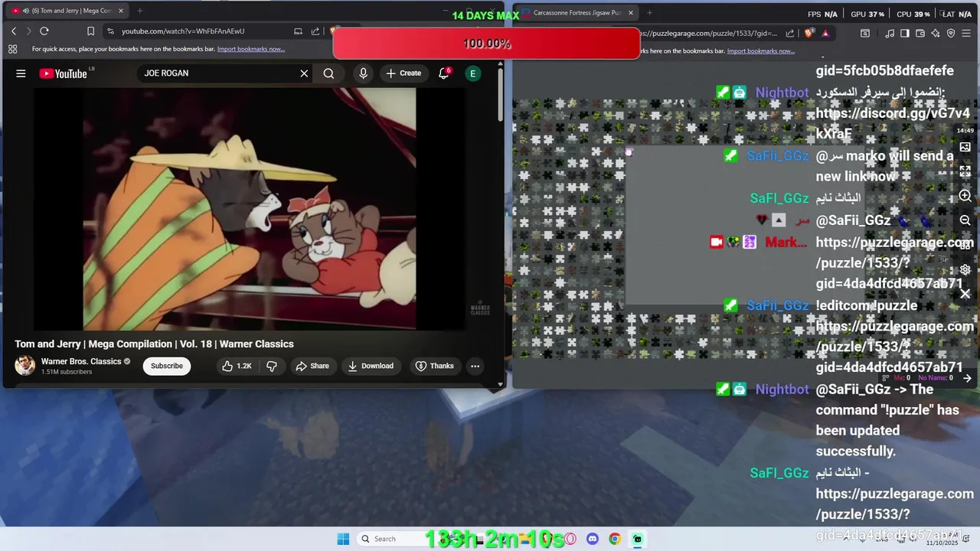Viewport: 980px width, 551px height.
Task: Subscribe to Warner Bros. Classics
Action: tap(167, 366)
